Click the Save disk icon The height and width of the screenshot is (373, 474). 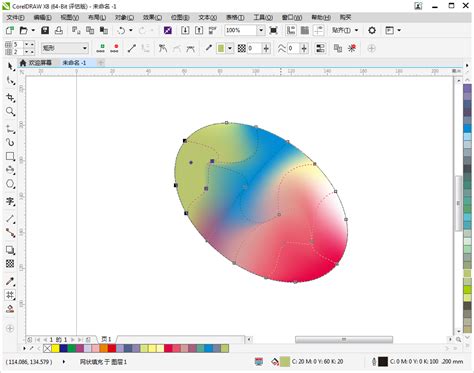(x=45, y=30)
